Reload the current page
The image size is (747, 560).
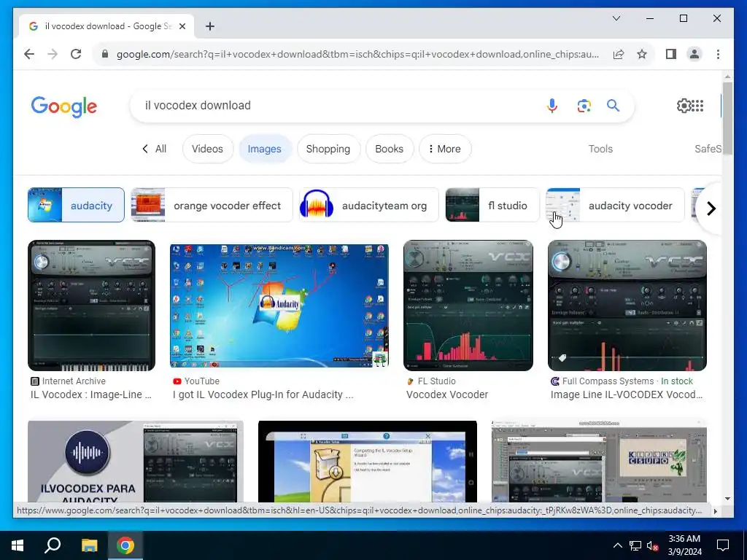pyautogui.click(x=76, y=54)
